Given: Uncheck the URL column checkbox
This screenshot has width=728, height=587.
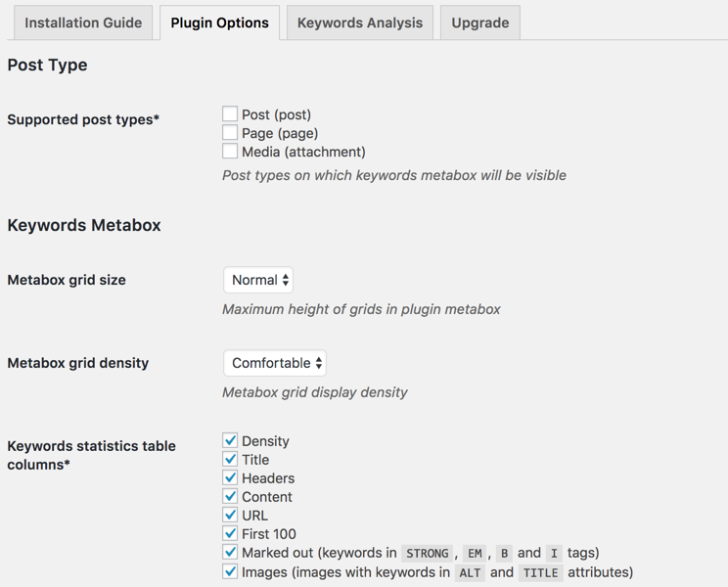Looking at the screenshot, I should tap(230, 516).
